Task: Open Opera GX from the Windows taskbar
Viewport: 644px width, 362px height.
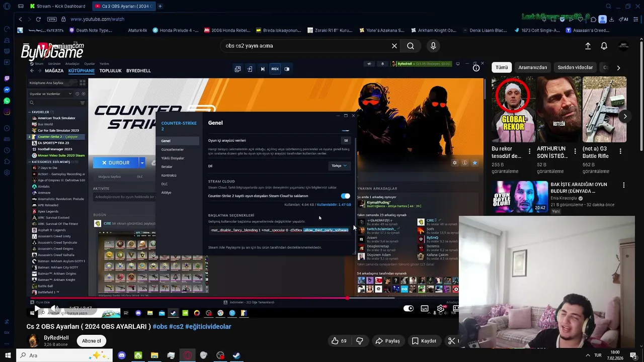Action: (x=187, y=355)
